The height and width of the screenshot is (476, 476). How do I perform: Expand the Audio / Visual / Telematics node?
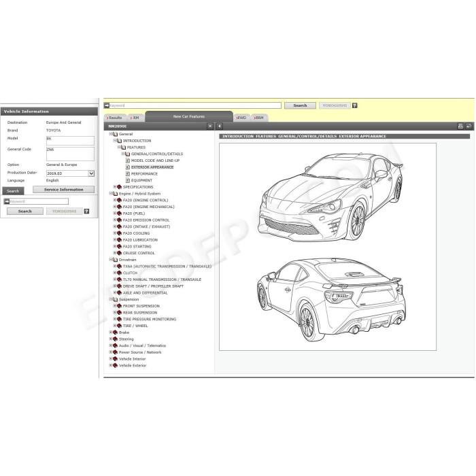click(110, 345)
